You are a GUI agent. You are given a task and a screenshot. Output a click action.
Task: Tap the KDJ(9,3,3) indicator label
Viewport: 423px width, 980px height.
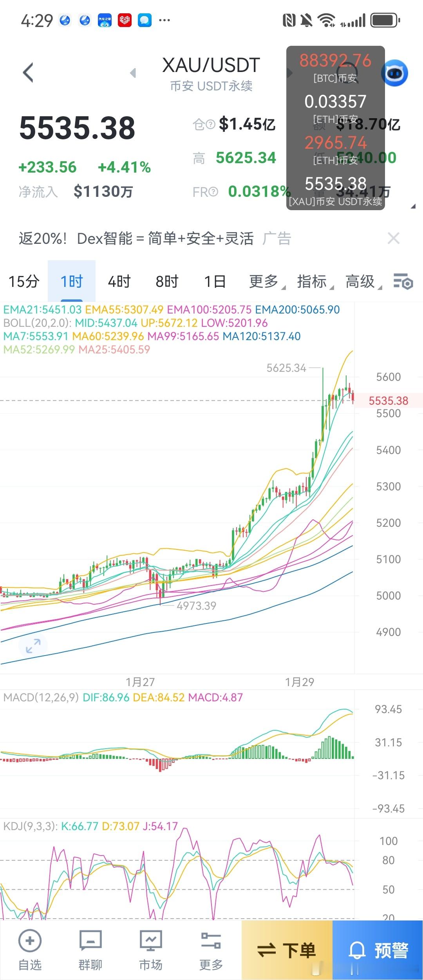click(31, 826)
